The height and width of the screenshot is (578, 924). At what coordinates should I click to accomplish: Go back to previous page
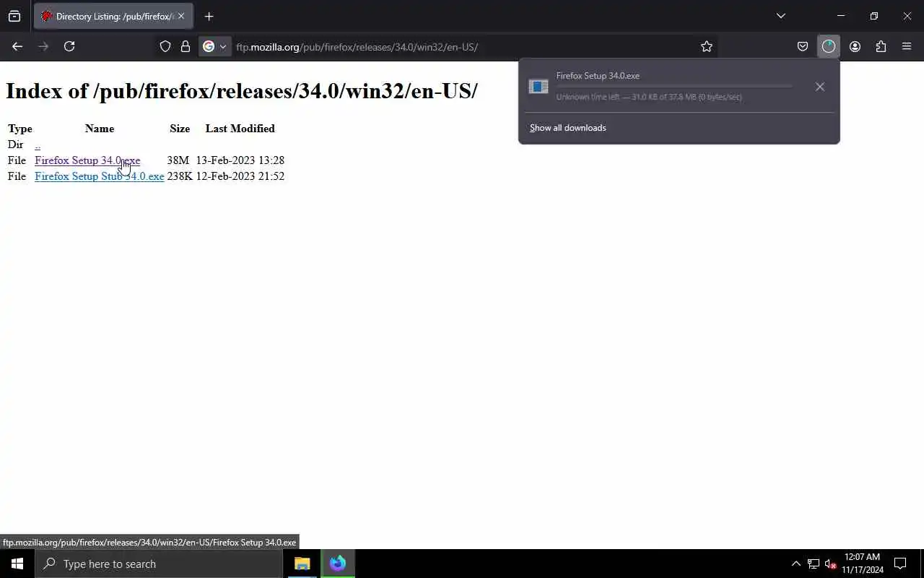(x=17, y=46)
